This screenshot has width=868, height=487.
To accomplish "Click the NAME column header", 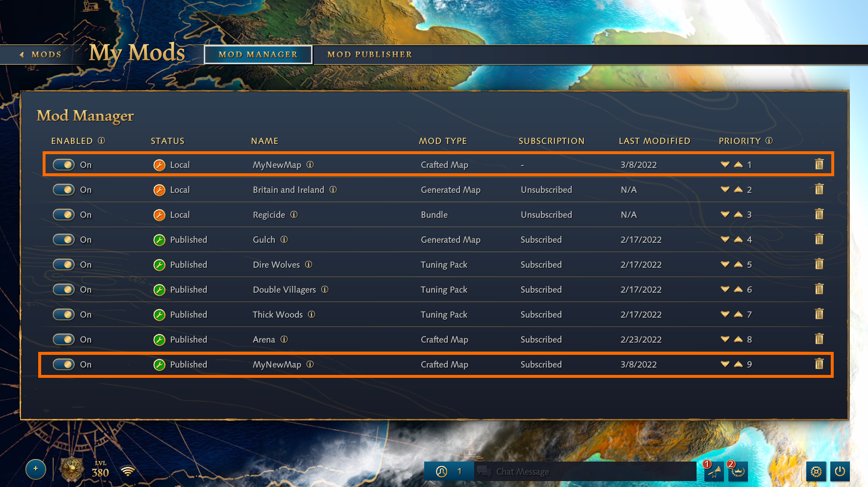I will pyautogui.click(x=265, y=141).
